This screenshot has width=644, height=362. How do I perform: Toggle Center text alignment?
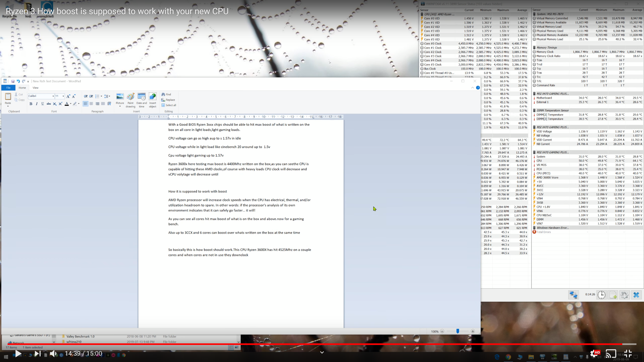pyautogui.click(x=91, y=104)
